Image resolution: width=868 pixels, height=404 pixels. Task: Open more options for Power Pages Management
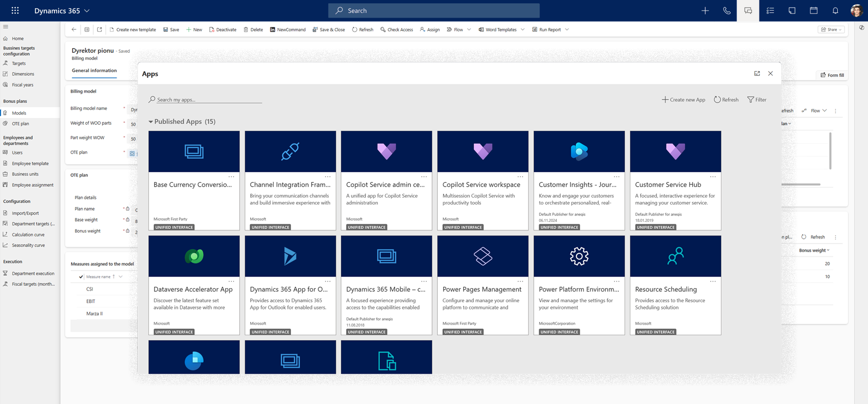[x=520, y=281]
